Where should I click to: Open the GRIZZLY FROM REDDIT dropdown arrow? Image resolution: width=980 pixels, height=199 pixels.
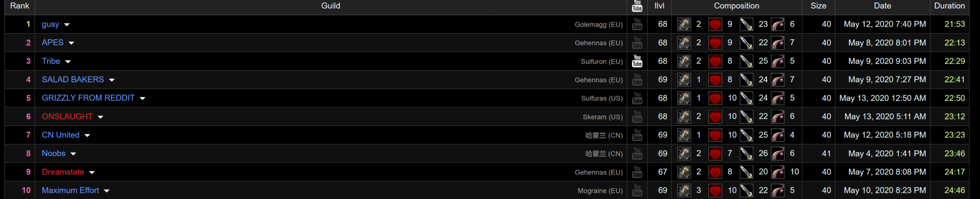pos(142,98)
